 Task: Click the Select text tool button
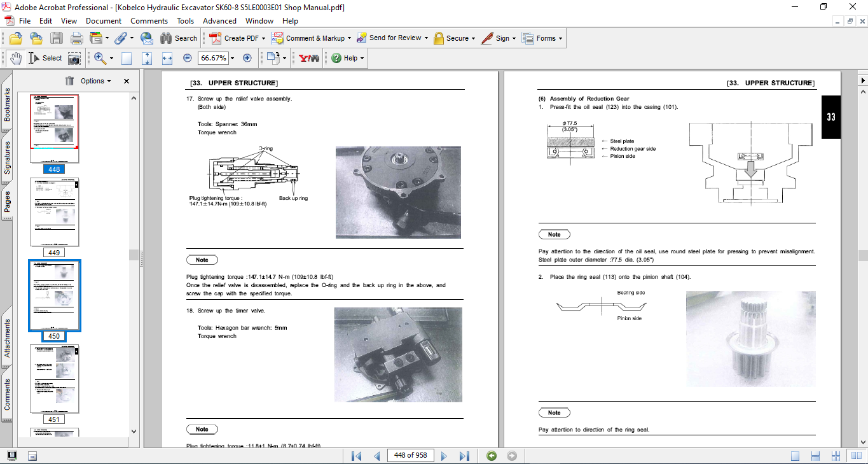(45, 58)
